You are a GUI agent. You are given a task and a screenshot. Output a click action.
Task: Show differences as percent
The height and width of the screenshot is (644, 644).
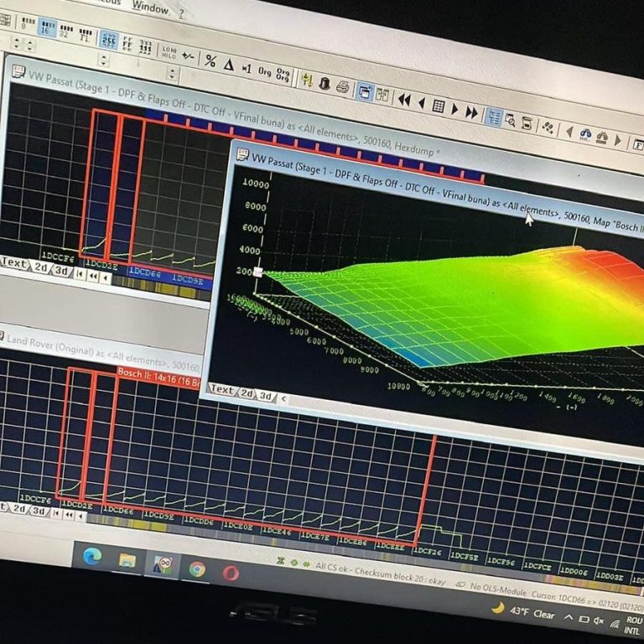[x=210, y=61]
